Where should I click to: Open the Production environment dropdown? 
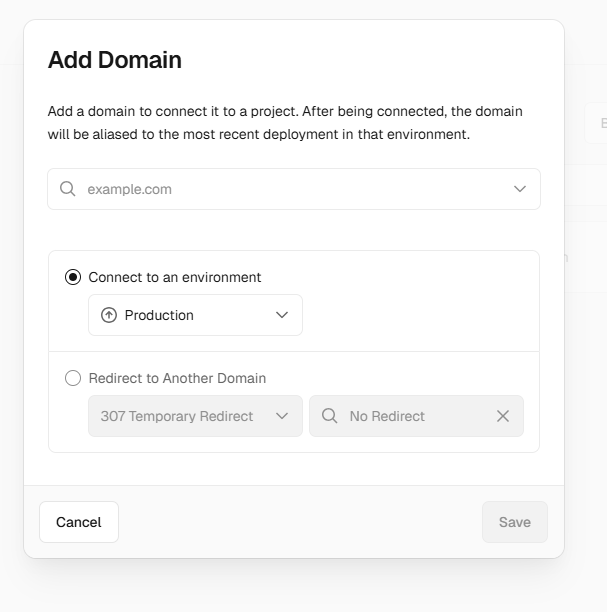pos(195,315)
